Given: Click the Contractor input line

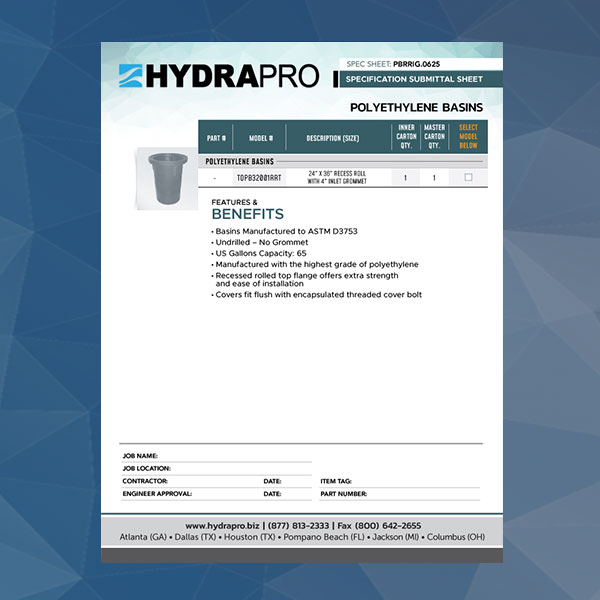Looking at the screenshot, I should (190, 481).
